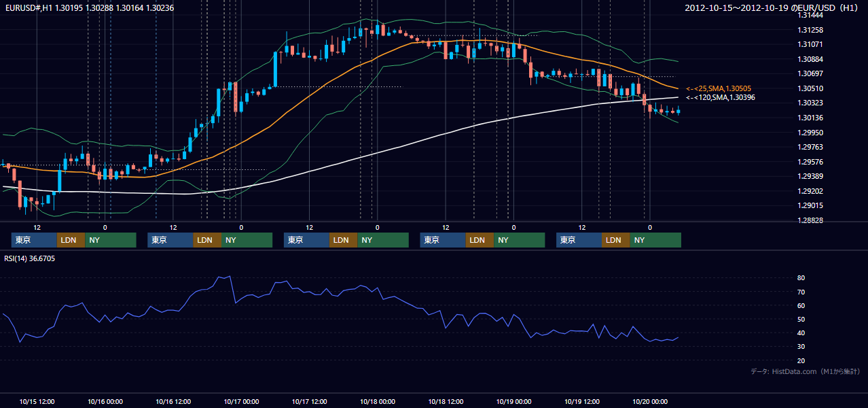Click price axis value 1.29015
Viewport: 868px width, 408px height.
(x=810, y=205)
